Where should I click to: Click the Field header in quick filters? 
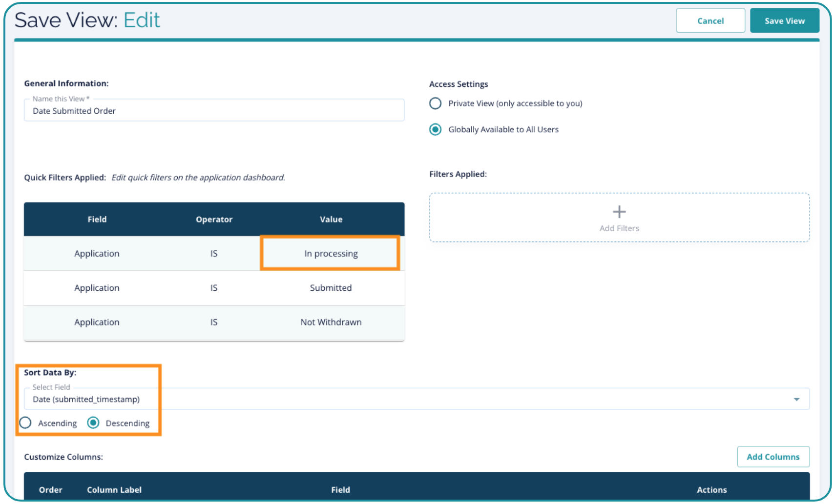point(97,220)
